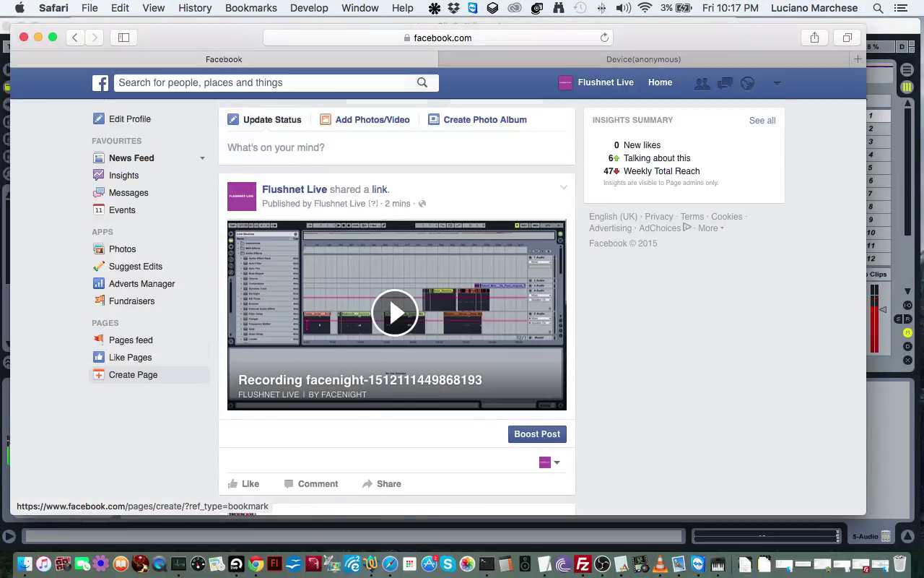Open Suggest Edits in the sidebar
The height and width of the screenshot is (578, 924).
pyautogui.click(x=136, y=267)
